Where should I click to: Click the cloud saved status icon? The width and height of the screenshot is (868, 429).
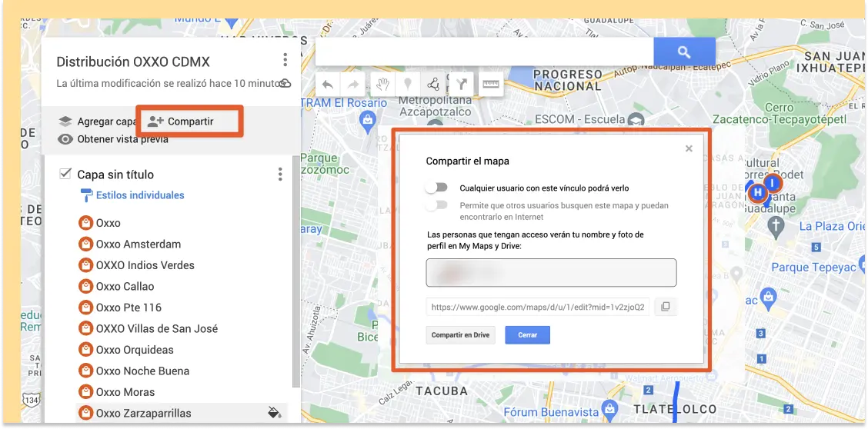285,84
